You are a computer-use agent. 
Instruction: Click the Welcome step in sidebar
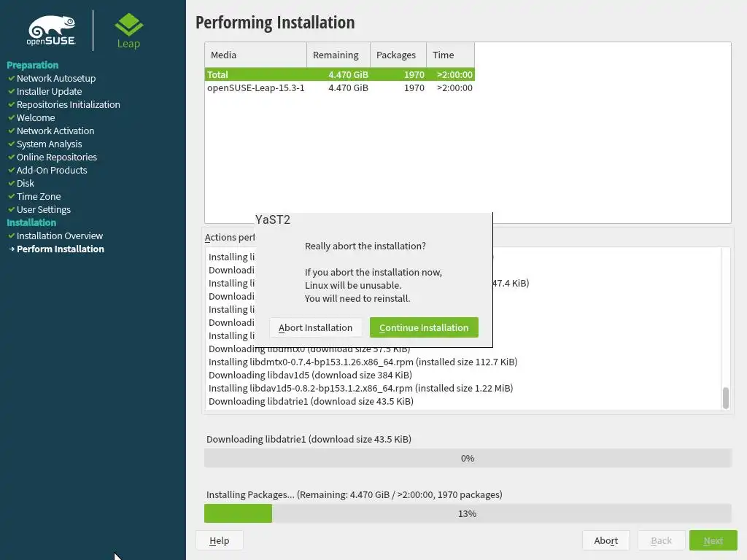pos(36,117)
